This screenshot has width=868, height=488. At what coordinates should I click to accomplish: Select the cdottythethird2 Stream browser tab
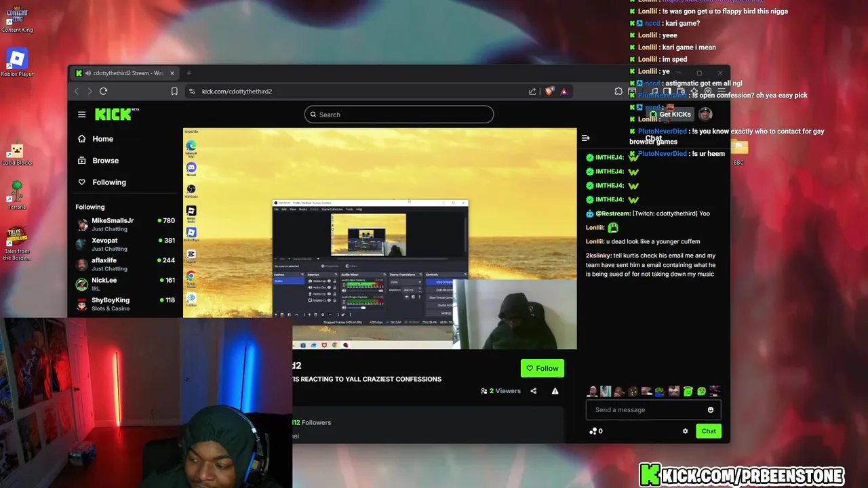coord(125,73)
